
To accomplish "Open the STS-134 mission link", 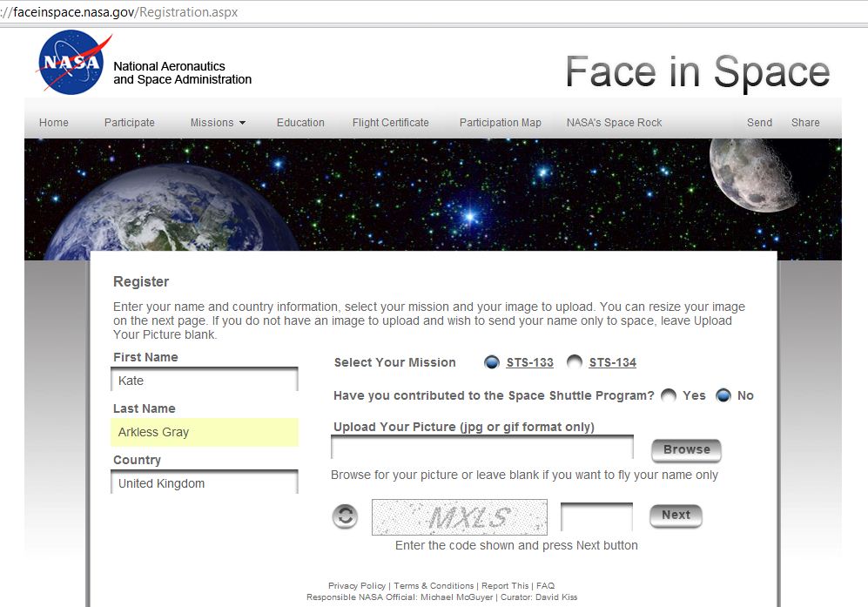I will pos(612,363).
